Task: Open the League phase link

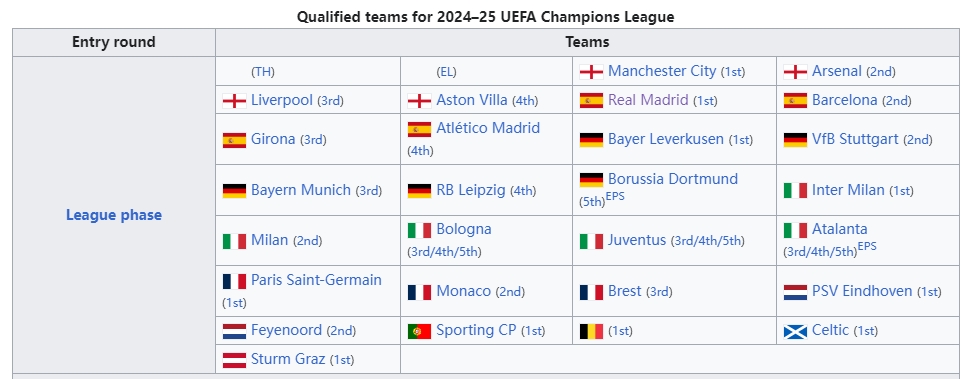Action: click(x=114, y=215)
